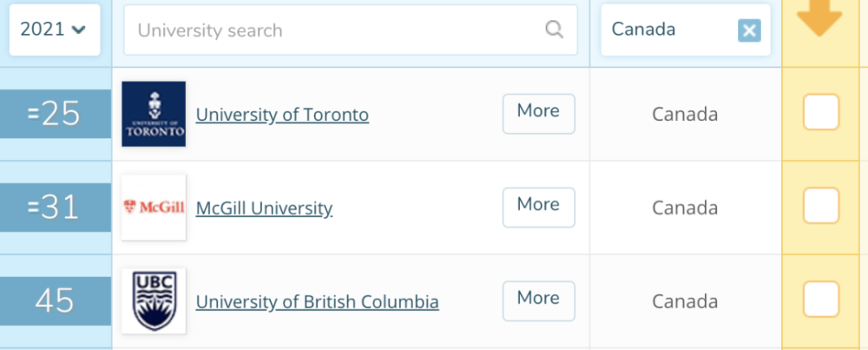The width and height of the screenshot is (868, 350).
Task: Clear the Canada filter with X
Action: click(748, 30)
